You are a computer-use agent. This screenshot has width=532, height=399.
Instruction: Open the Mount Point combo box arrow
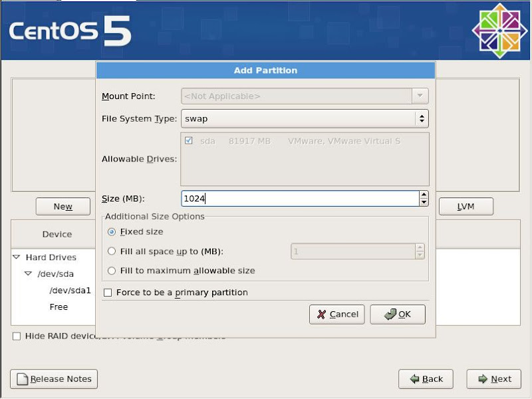point(420,96)
